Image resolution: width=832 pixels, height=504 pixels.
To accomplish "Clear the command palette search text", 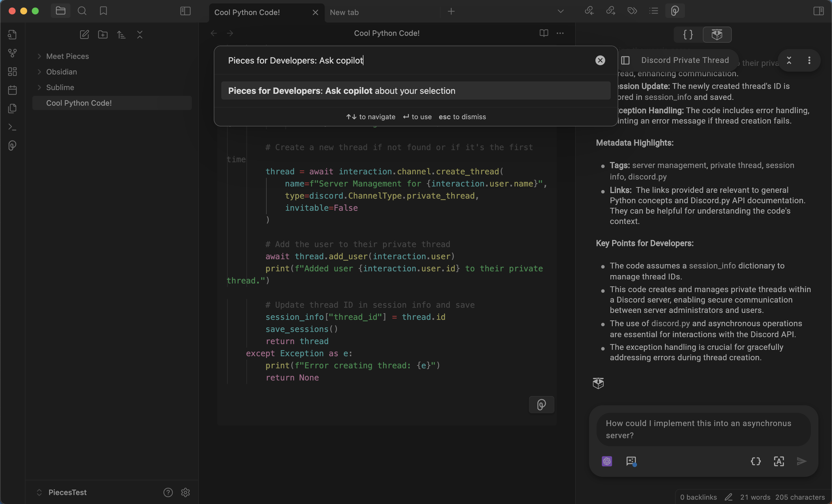I will [x=600, y=60].
